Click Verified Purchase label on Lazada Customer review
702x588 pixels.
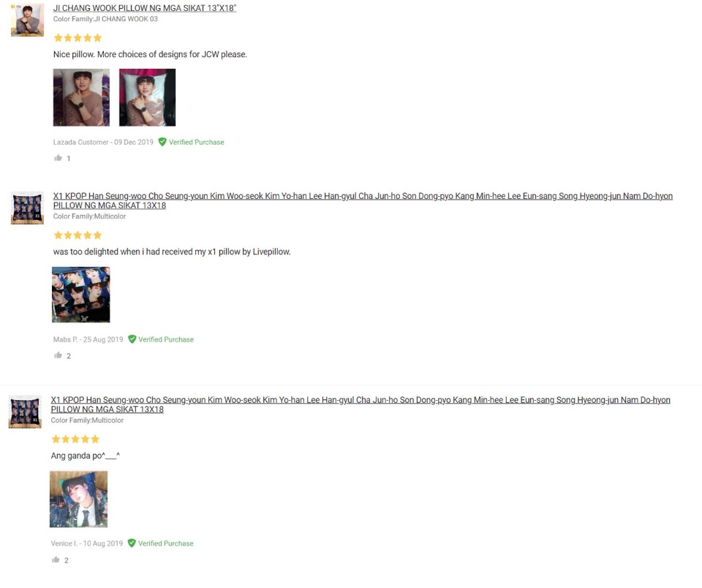pos(196,142)
